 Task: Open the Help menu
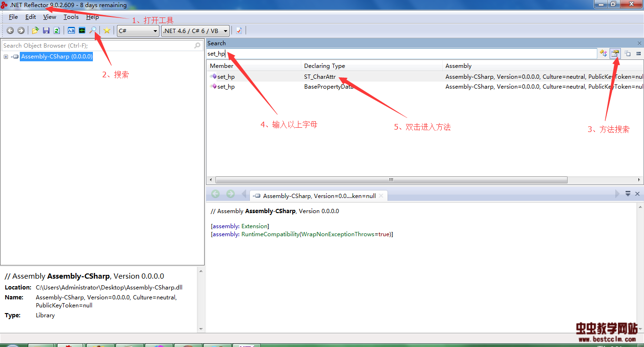click(x=92, y=17)
